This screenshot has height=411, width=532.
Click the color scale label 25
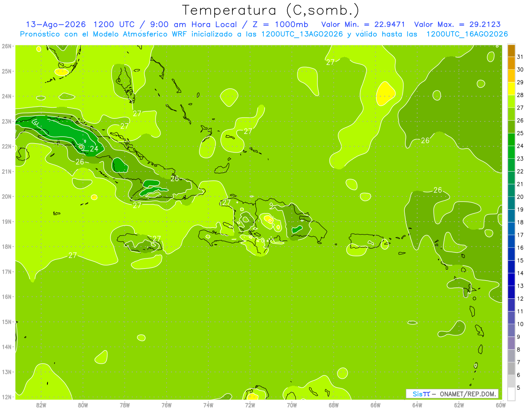coord(520,133)
